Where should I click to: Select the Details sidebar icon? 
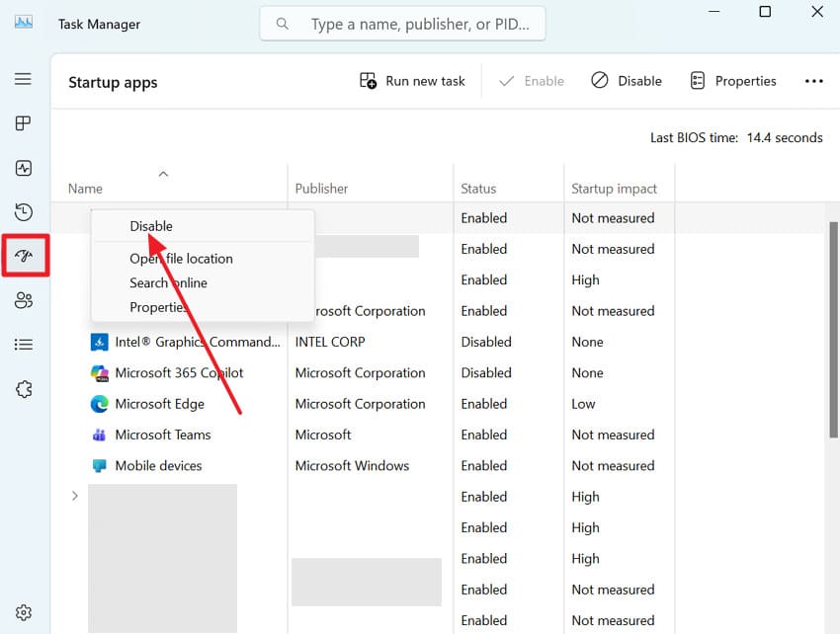coord(24,344)
